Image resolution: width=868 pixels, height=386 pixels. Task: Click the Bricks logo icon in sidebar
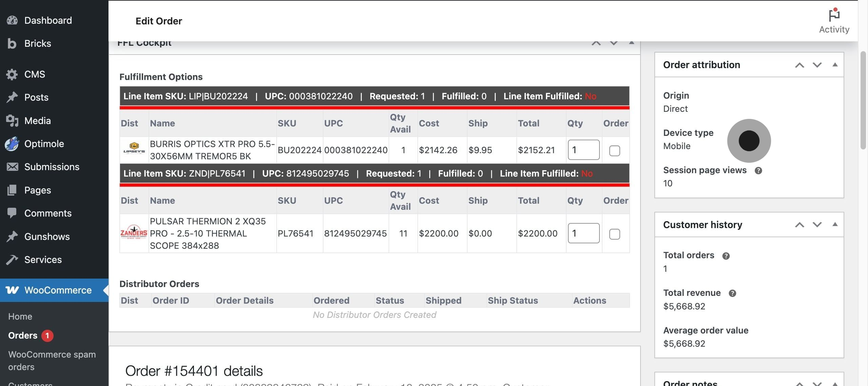point(12,43)
